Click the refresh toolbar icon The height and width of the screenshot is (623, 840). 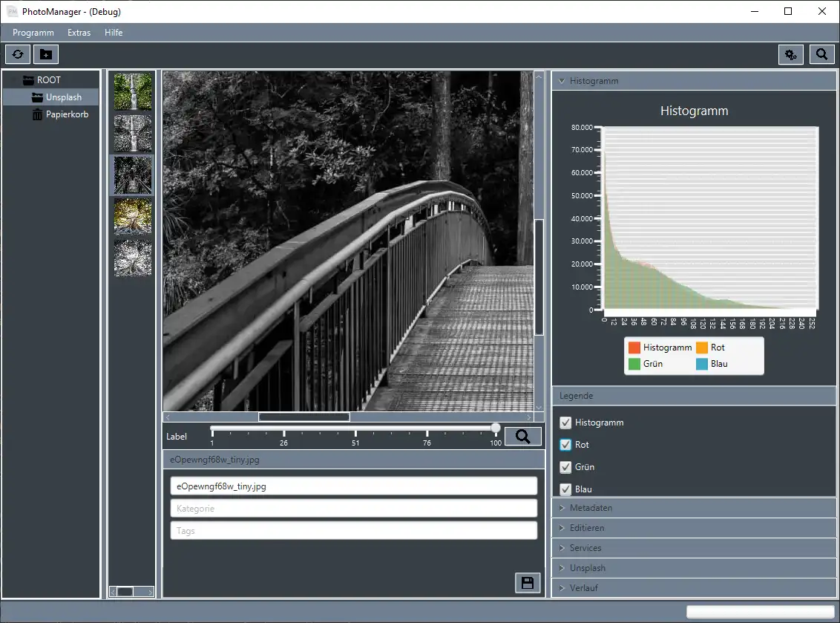tap(18, 54)
